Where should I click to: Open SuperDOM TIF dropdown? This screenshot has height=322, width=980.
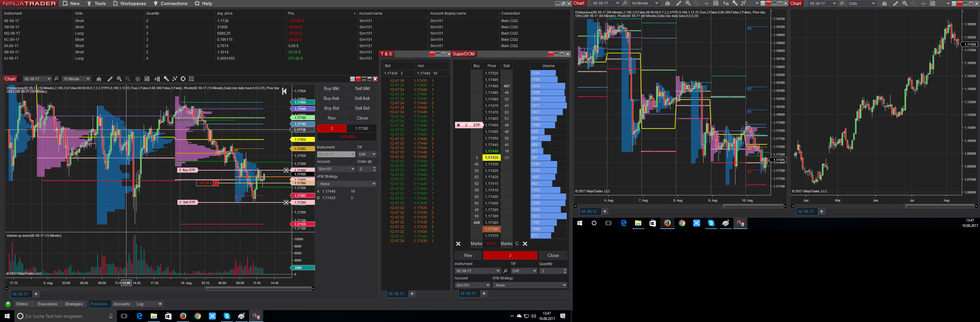point(524,271)
